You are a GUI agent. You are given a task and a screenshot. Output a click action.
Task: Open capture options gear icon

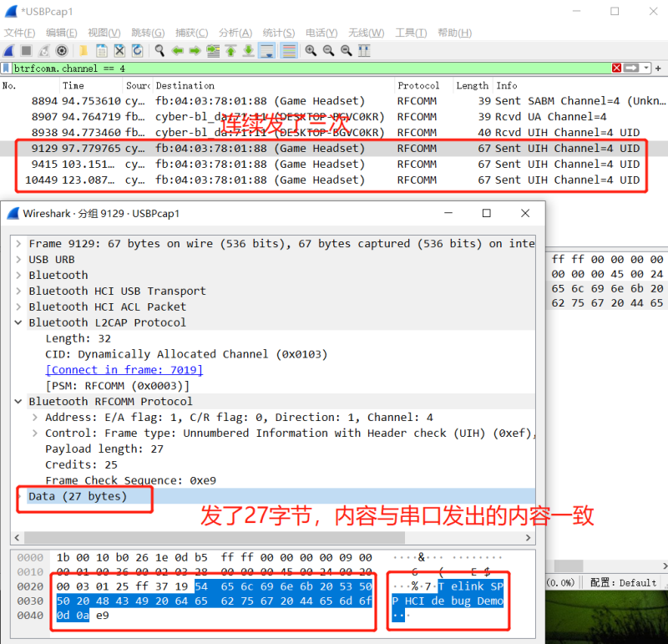point(62,51)
